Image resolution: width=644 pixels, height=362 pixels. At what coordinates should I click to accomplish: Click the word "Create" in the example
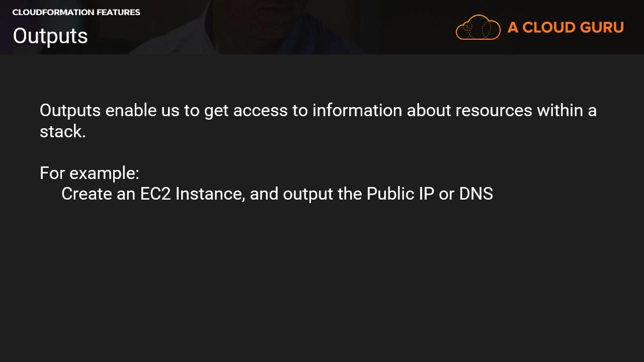click(87, 194)
